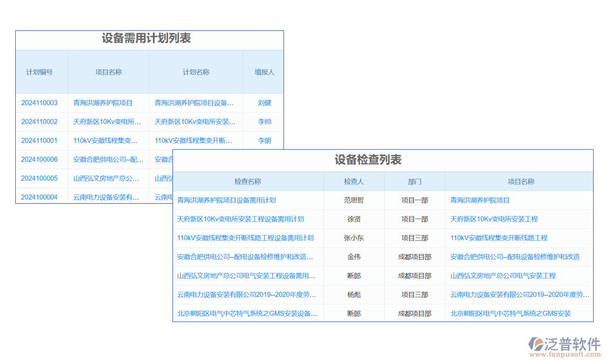Click the 部门 column header
607x364 pixels.
tap(415, 181)
